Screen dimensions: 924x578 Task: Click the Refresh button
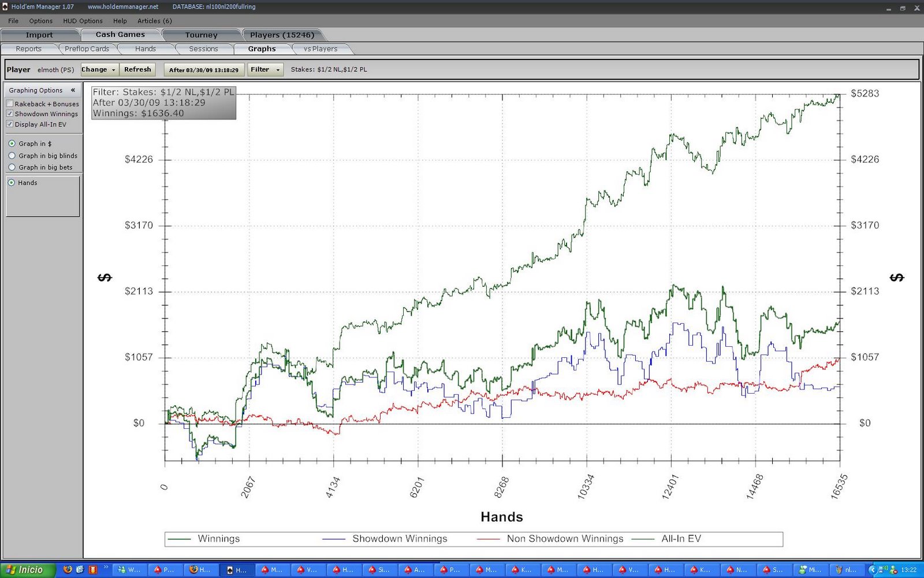(137, 69)
